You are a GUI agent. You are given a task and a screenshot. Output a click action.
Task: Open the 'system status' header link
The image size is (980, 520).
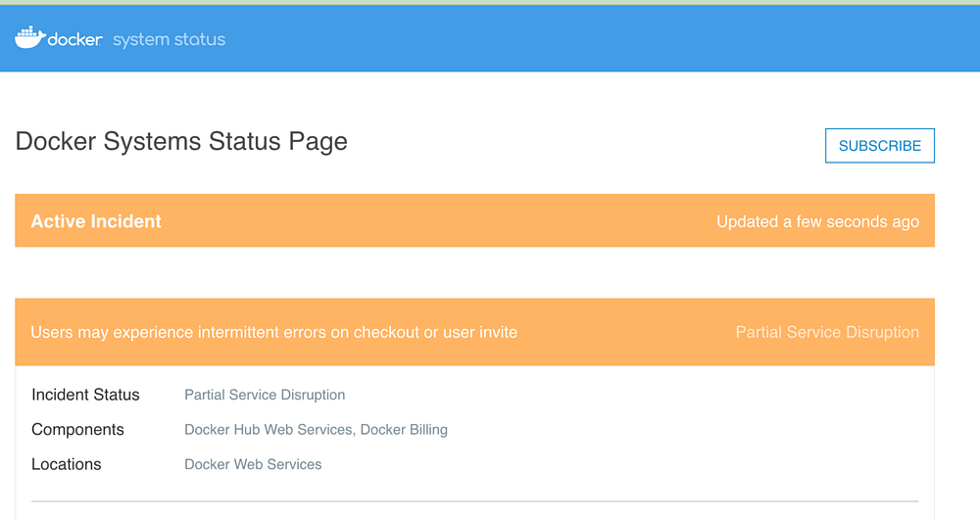[x=169, y=39]
